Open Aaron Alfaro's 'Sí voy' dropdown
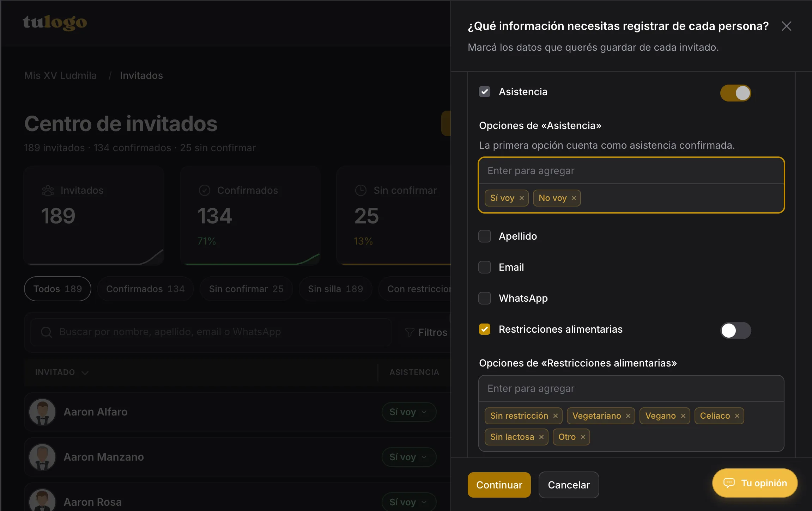Image resolution: width=812 pixels, height=511 pixels. (x=409, y=412)
